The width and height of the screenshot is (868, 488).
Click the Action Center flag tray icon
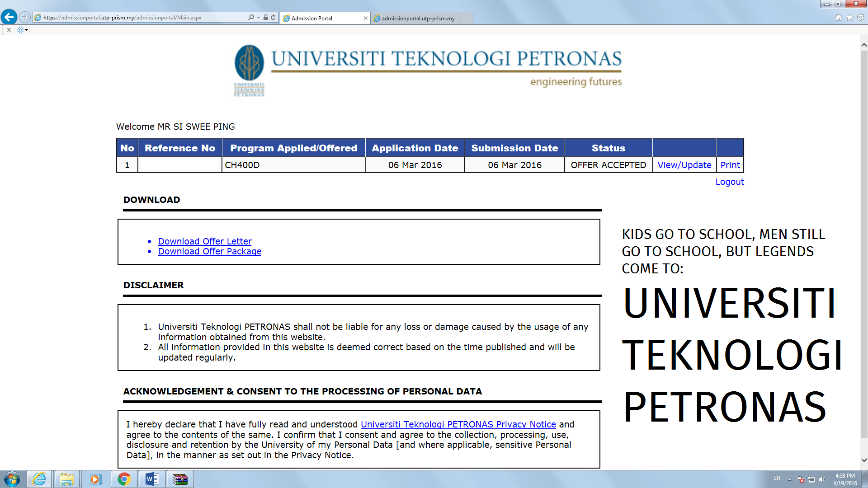[801, 479]
